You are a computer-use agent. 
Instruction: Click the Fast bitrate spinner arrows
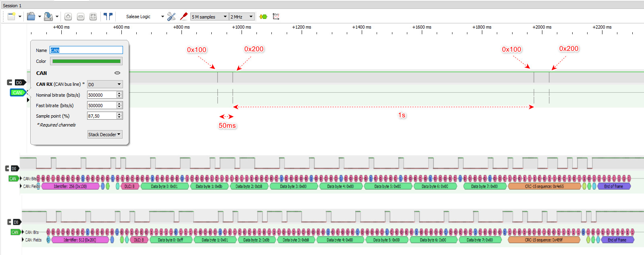click(119, 105)
